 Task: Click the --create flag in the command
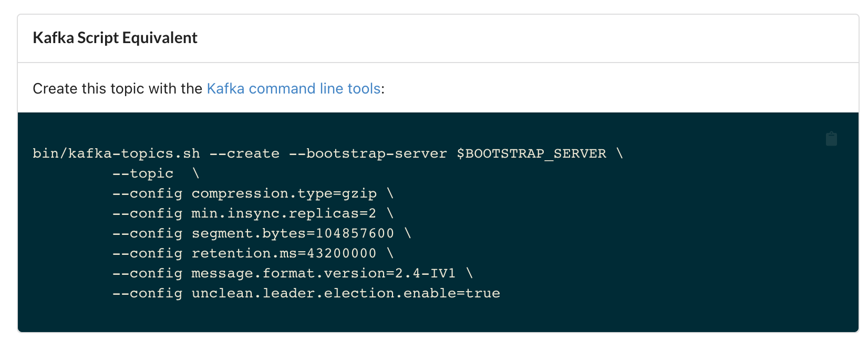(x=244, y=153)
